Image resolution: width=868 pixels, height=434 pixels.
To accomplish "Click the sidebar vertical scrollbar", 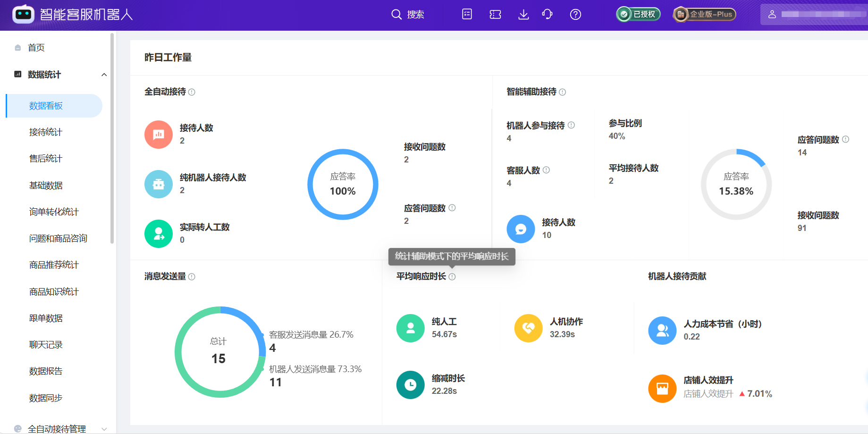I will (112, 138).
